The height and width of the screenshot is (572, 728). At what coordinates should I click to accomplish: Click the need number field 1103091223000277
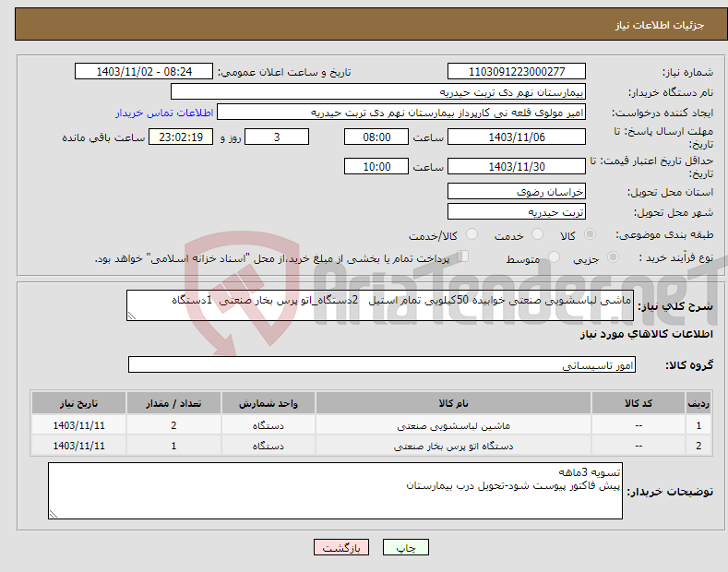(x=517, y=72)
